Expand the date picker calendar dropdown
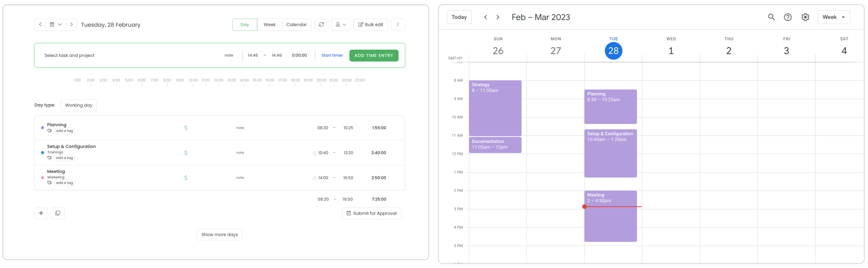This screenshot has width=868, height=268. [56, 25]
